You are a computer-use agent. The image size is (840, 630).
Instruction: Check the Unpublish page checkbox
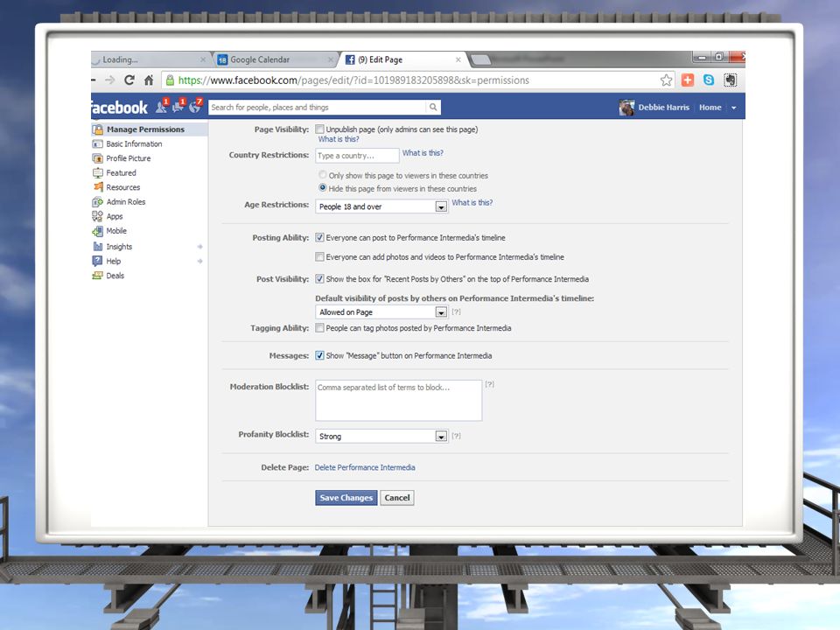tap(320, 129)
